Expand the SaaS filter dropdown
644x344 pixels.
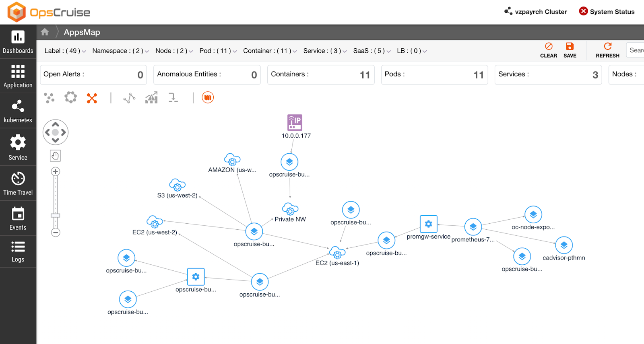pyautogui.click(x=372, y=51)
